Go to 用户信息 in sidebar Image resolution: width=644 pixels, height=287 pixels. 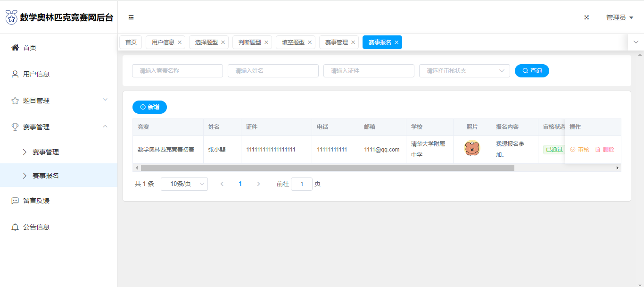(36, 74)
